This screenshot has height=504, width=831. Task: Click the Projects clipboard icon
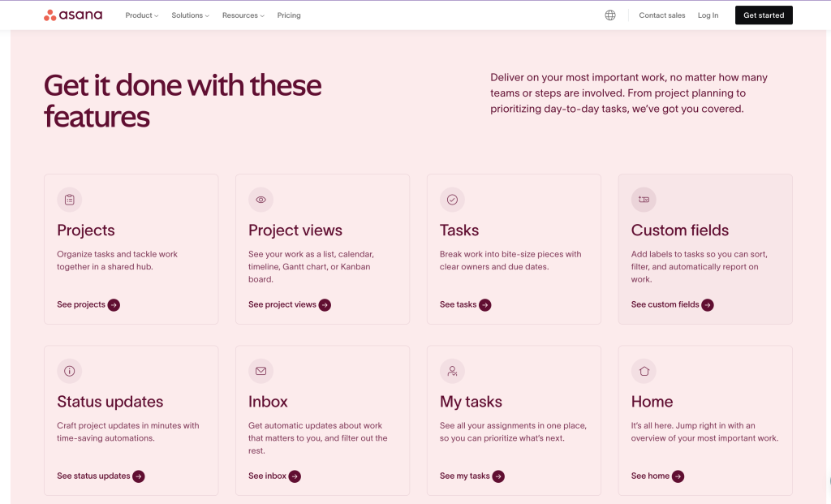[70, 200]
